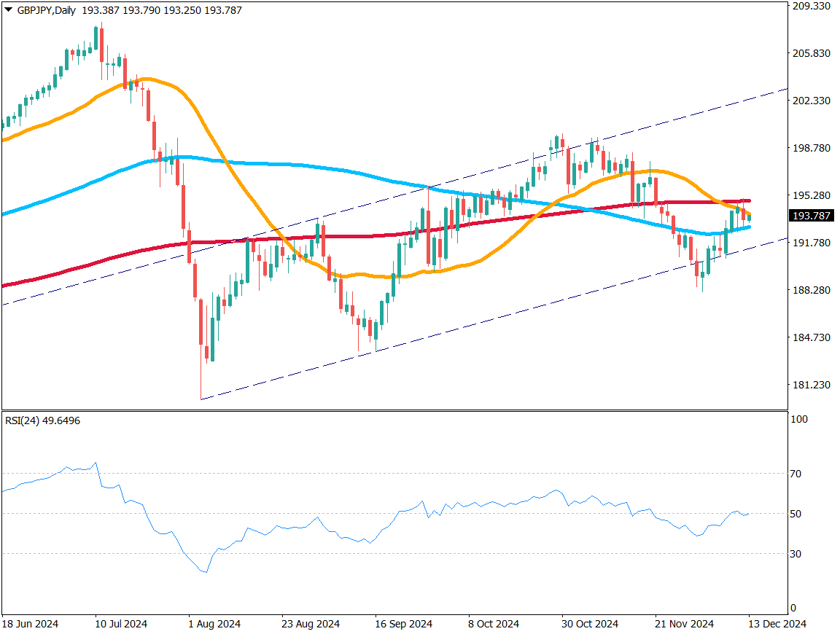The image size is (840, 634).
Task: Click the RSI line's lowest point in August
Action: point(206,572)
